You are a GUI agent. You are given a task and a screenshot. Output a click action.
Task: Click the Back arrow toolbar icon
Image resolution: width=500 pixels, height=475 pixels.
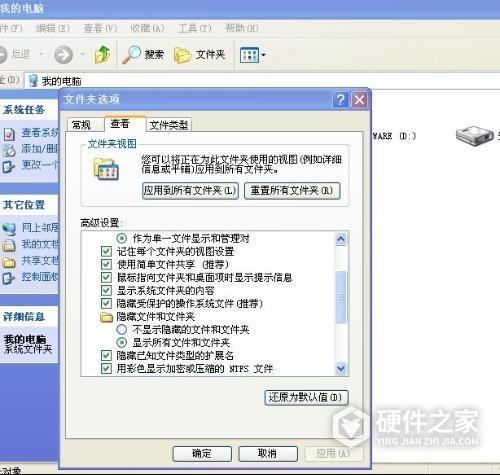[x=3, y=55]
